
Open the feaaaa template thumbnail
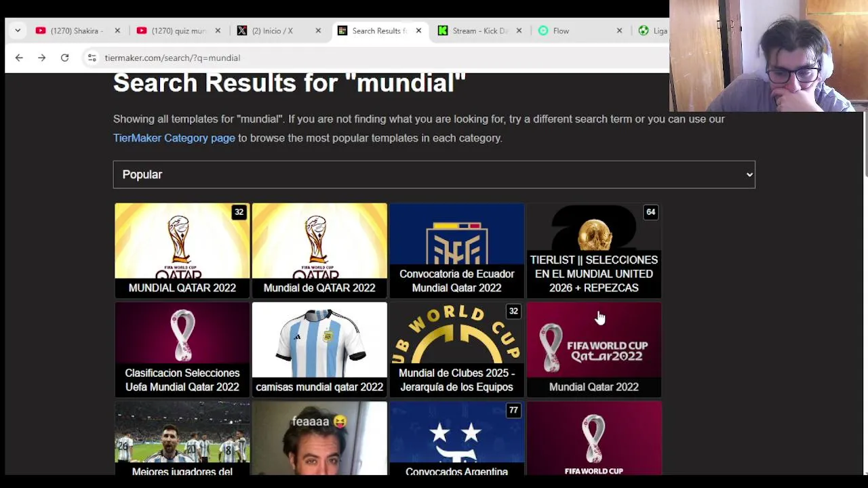(319, 439)
